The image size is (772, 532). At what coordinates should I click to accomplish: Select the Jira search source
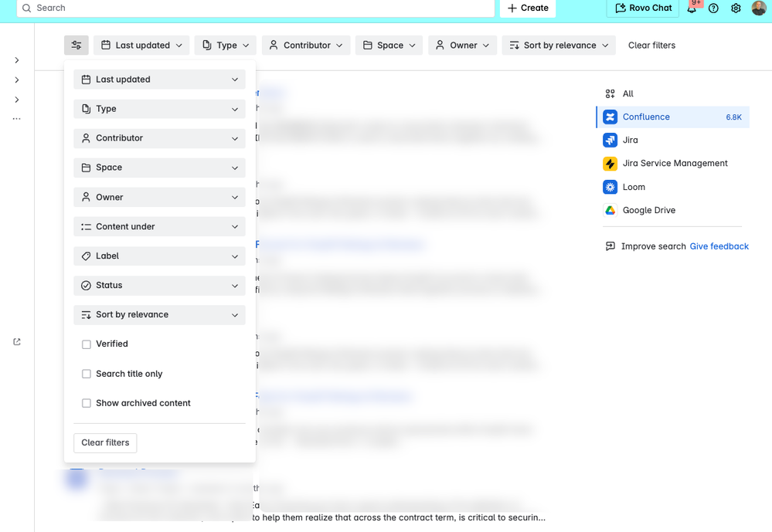(672, 141)
